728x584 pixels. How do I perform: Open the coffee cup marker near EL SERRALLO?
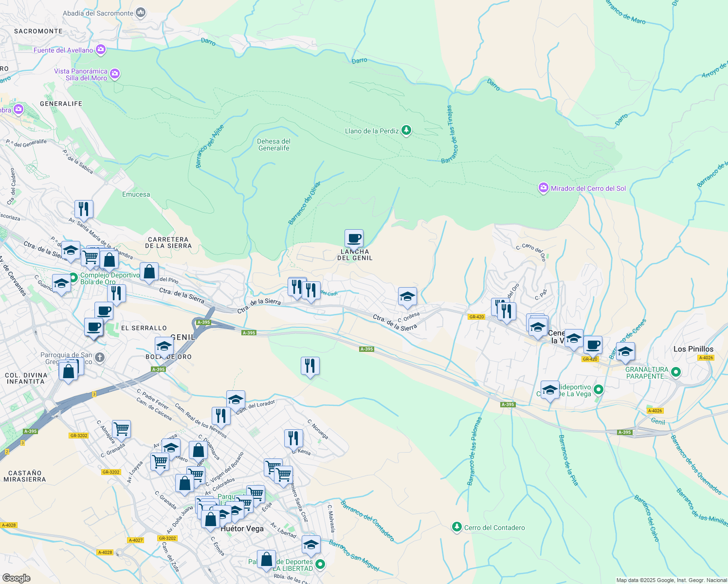94,328
